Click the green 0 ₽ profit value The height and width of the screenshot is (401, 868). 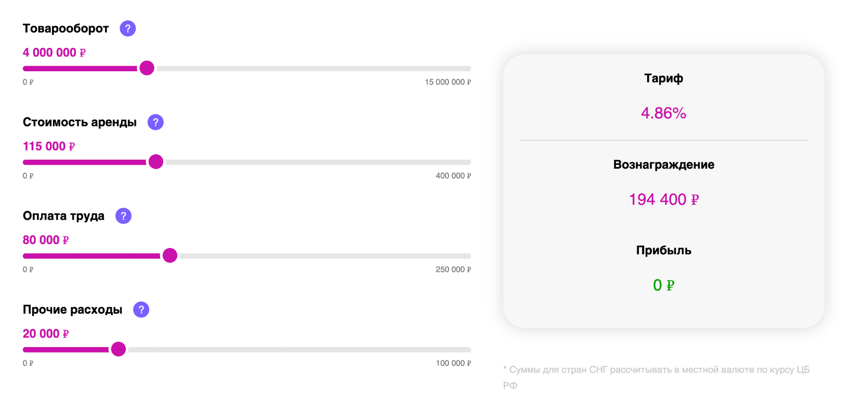coord(663,285)
